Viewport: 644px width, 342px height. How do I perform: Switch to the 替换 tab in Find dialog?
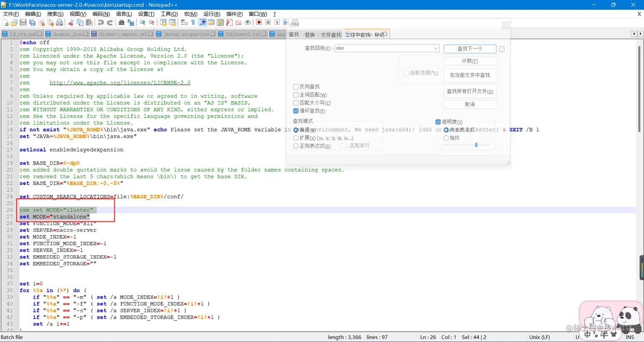tap(310, 35)
